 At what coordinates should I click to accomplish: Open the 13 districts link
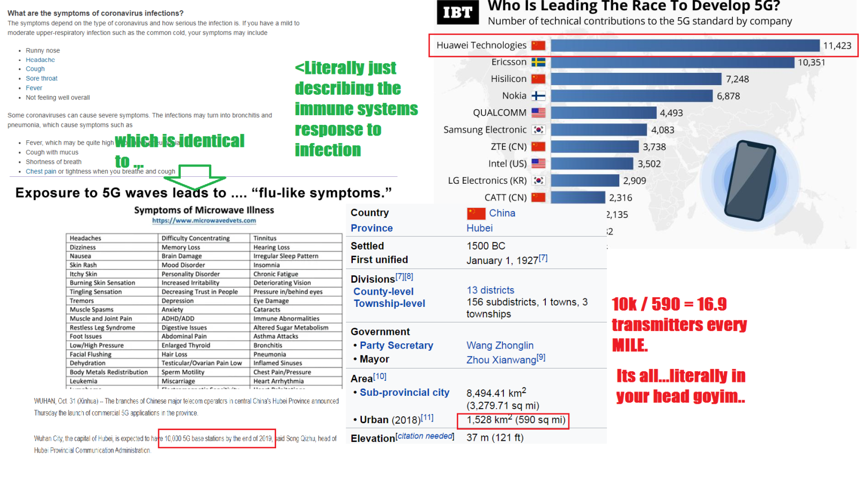coord(490,290)
